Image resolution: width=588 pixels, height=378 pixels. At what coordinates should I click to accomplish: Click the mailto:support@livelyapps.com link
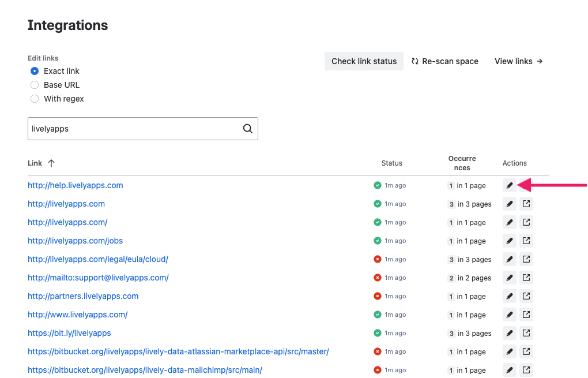click(98, 278)
